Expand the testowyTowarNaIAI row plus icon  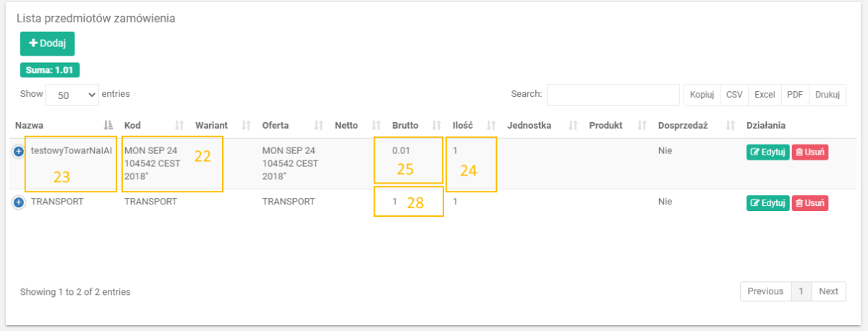coord(19,151)
